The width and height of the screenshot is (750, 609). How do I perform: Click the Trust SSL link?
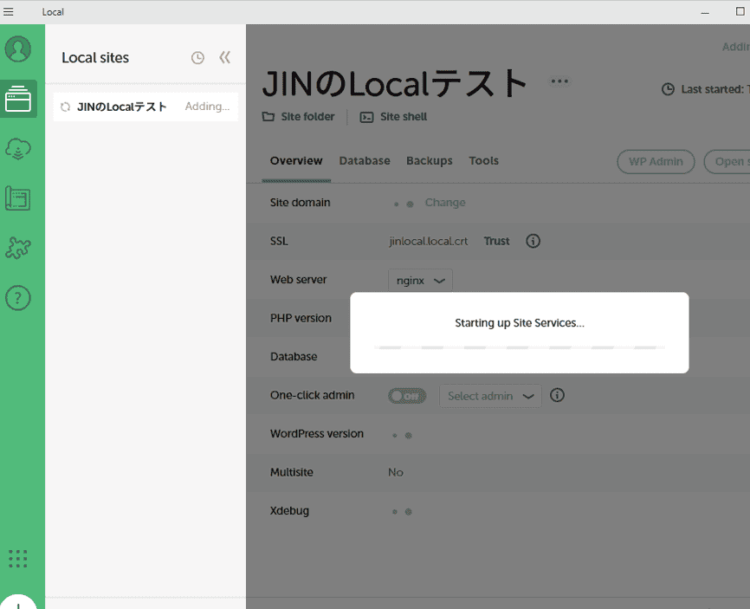pyautogui.click(x=497, y=241)
